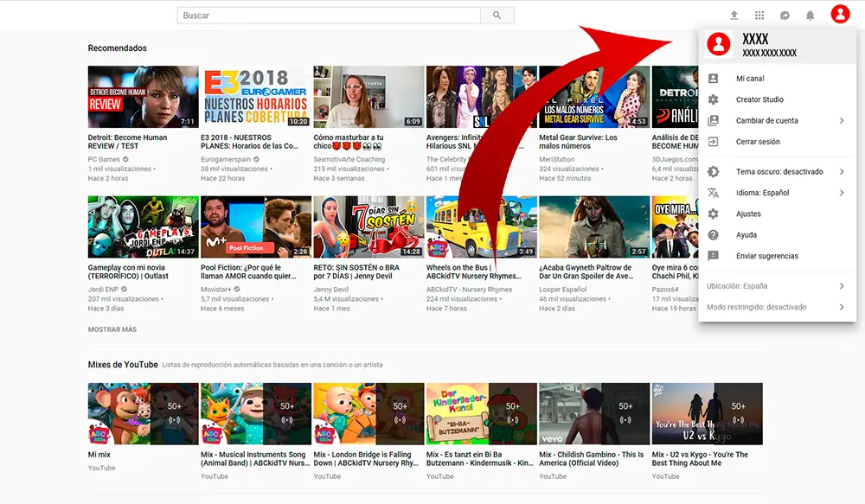Open Pool Fiction video thumbnail
This screenshot has width=865, height=504.
[256, 226]
